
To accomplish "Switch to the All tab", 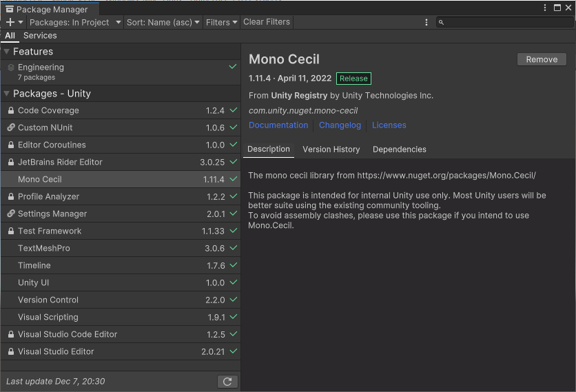I will coord(10,36).
